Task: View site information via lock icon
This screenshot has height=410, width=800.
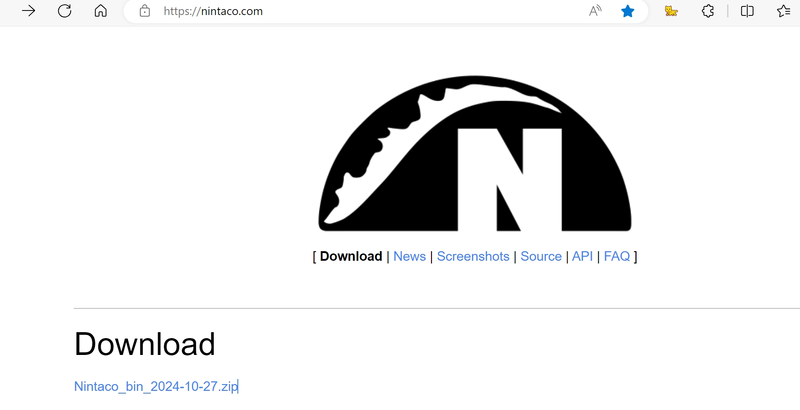Action: (x=145, y=11)
